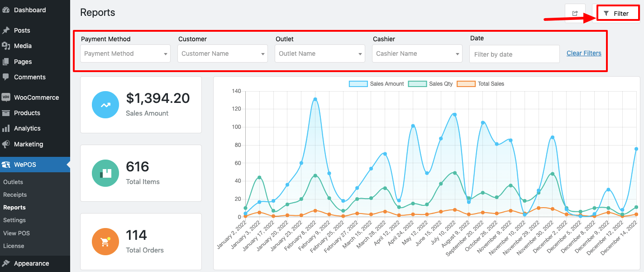The width and height of the screenshot is (644, 272).
Task: Click the Appearance paintbrush icon
Action: coord(6,263)
